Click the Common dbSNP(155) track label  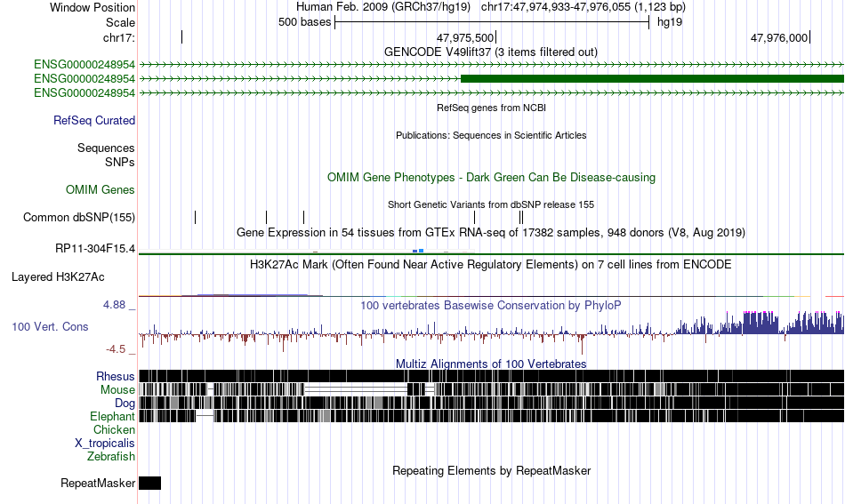click(x=79, y=218)
